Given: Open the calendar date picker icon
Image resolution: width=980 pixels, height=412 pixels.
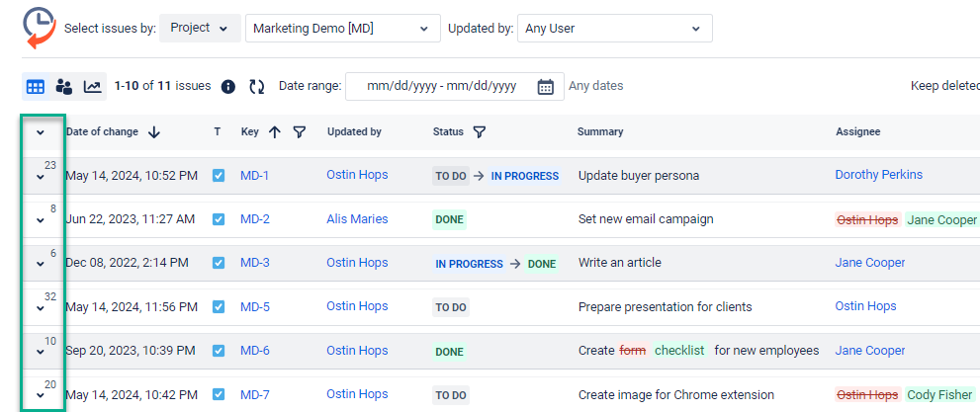Looking at the screenshot, I should (545, 87).
